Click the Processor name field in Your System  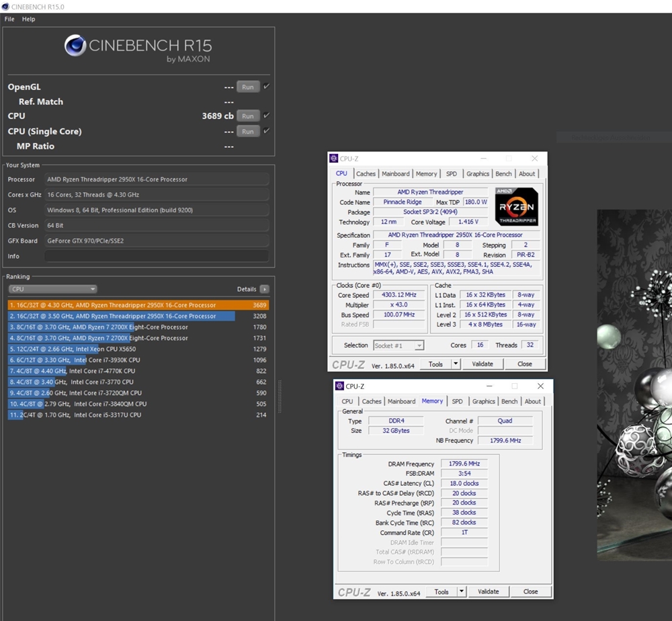click(157, 179)
